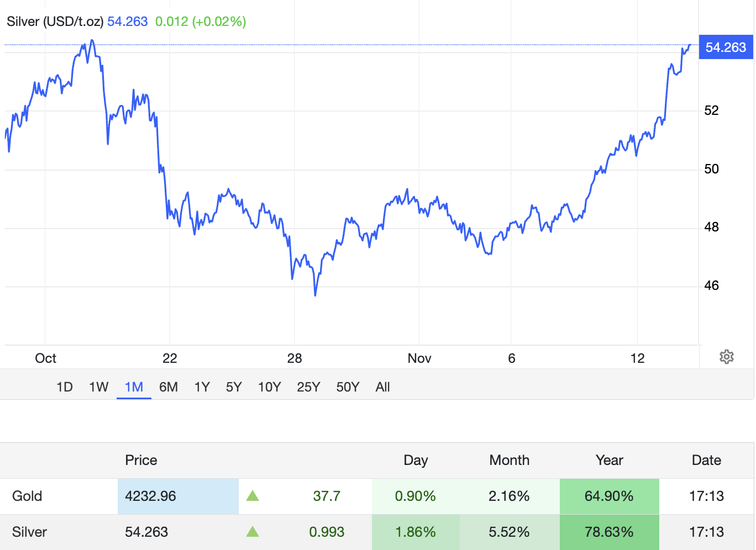Click the green up-arrow beside Silver price
Viewport: 756px width, 550px height.
[253, 532]
